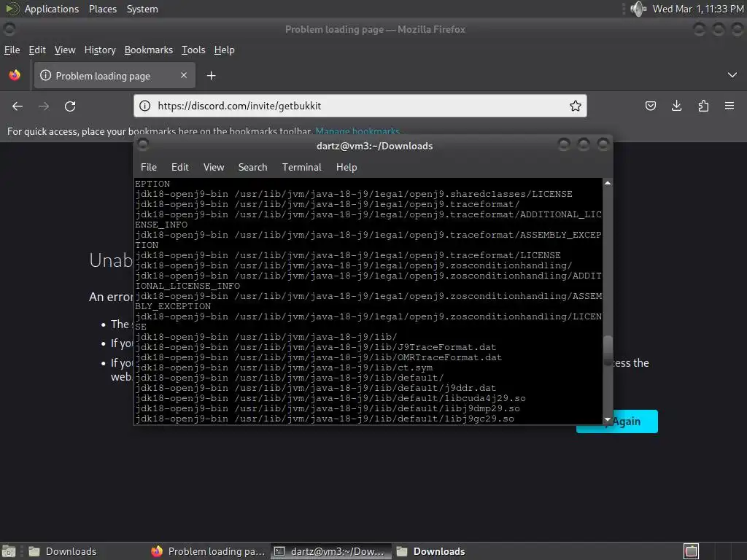The width and height of the screenshot is (747, 560).
Task: Click the volume speaker icon in panel
Action: 638,9
